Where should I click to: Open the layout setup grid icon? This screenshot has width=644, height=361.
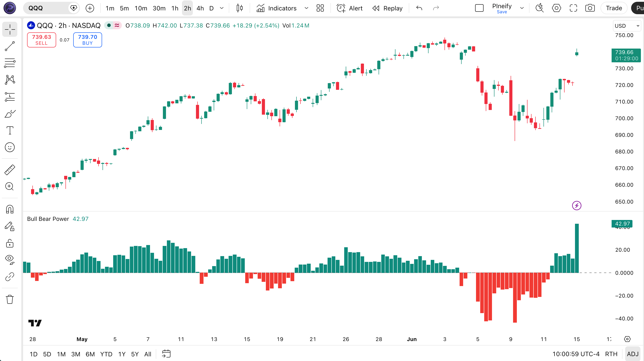tap(320, 8)
